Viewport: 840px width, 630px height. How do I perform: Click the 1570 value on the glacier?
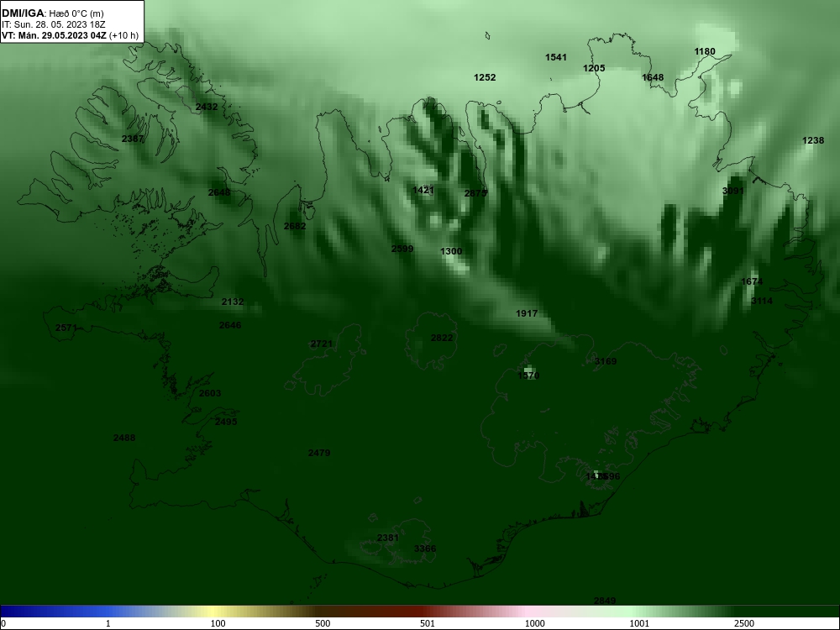tap(528, 376)
